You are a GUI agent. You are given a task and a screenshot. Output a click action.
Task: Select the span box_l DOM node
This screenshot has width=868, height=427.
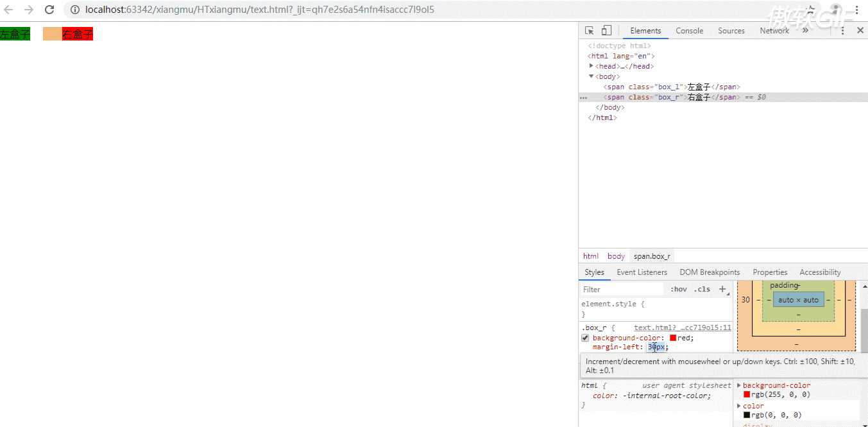[x=672, y=87]
